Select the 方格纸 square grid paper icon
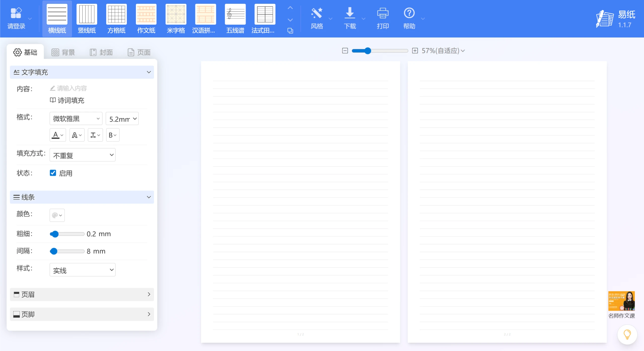644x351 pixels. click(x=116, y=15)
